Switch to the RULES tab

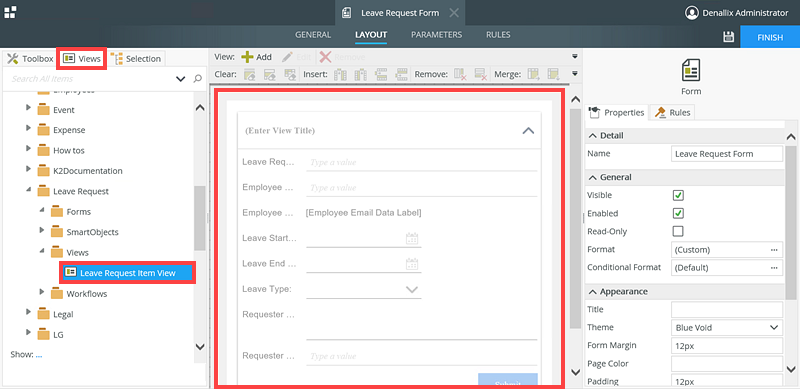(498, 35)
